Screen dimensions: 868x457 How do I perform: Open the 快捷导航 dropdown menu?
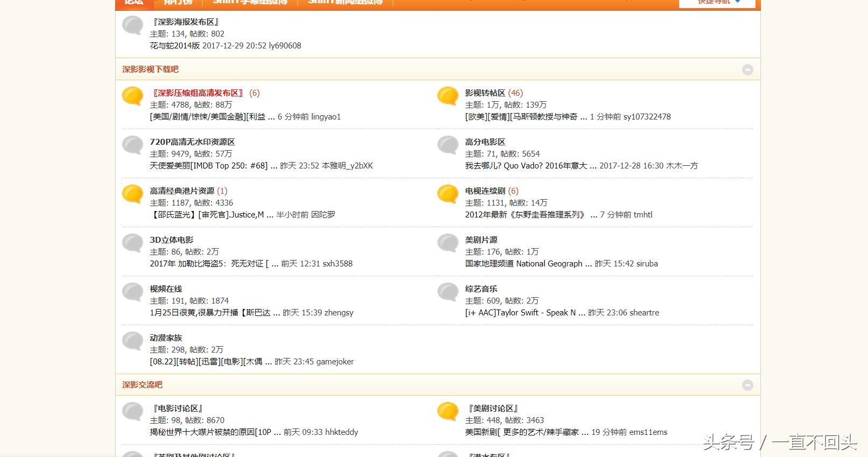(717, 3)
